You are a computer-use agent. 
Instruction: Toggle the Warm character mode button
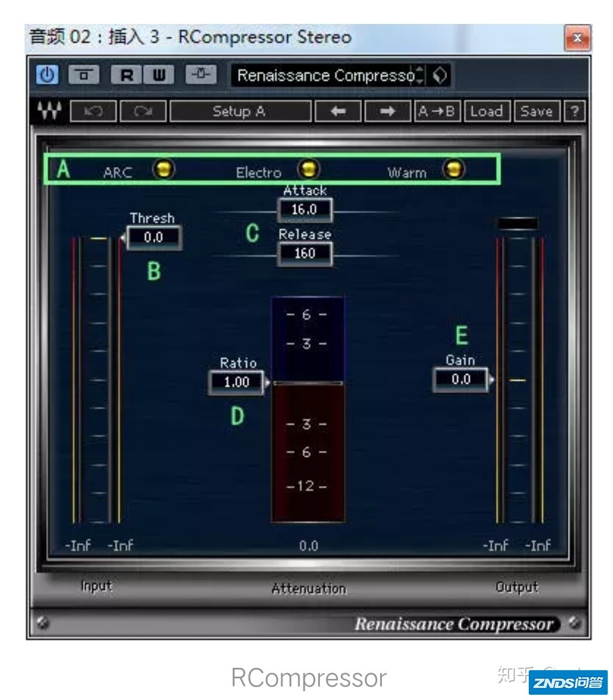coord(454,169)
